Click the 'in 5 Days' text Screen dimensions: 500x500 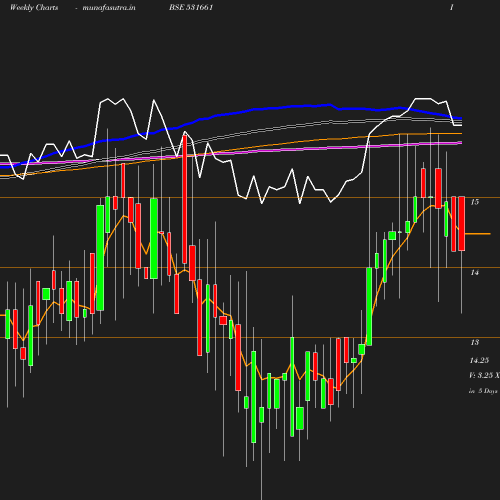[483, 391]
